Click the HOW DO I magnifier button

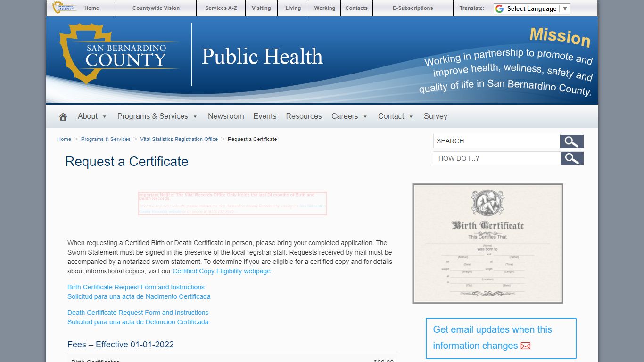click(x=572, y=158)
